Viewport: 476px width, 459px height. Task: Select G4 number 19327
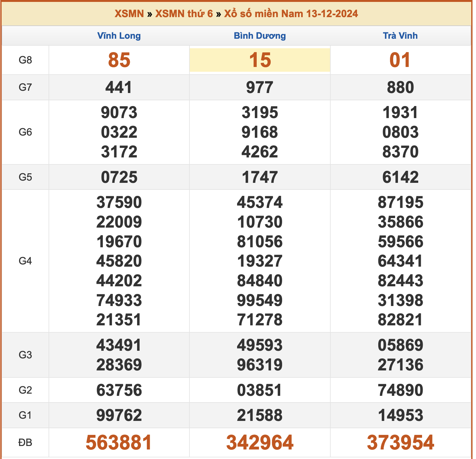coord(260,261)
